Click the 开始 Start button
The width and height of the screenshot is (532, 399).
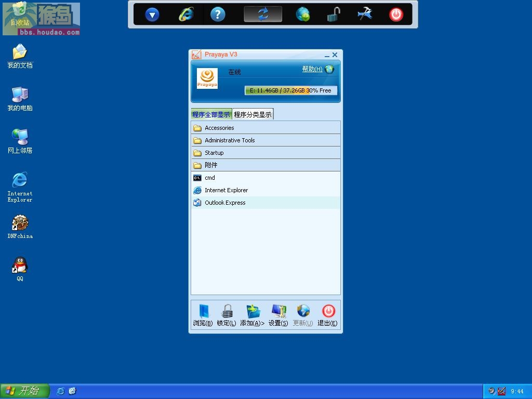point(25,391)
